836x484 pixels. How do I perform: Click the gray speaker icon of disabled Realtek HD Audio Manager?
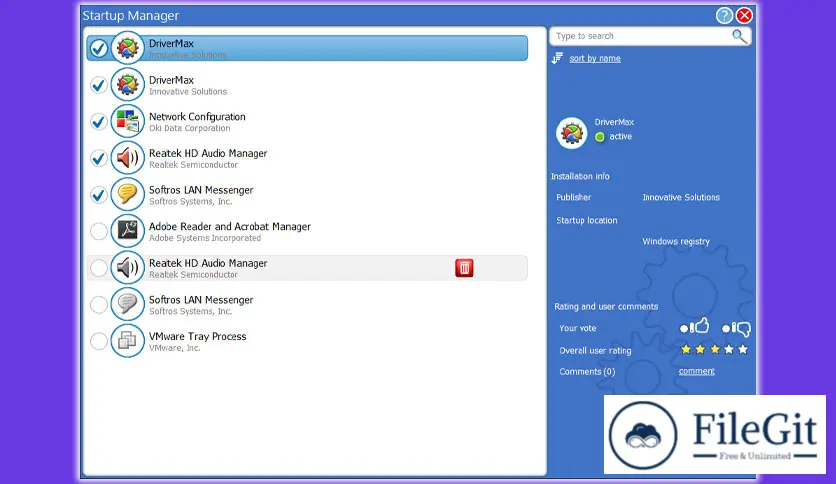[127, 268]
